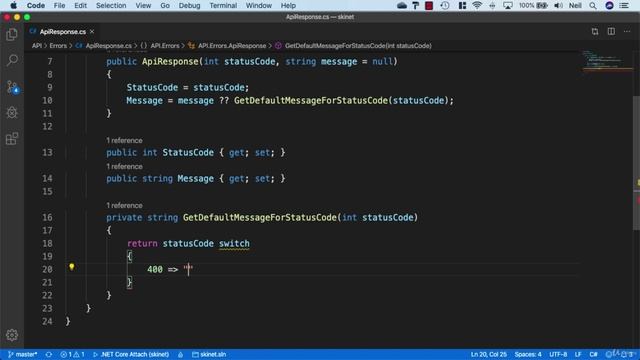Click 1 reference codelens above StatusCode property
Viewport: 640px width, 360px height.
point(124,140)
